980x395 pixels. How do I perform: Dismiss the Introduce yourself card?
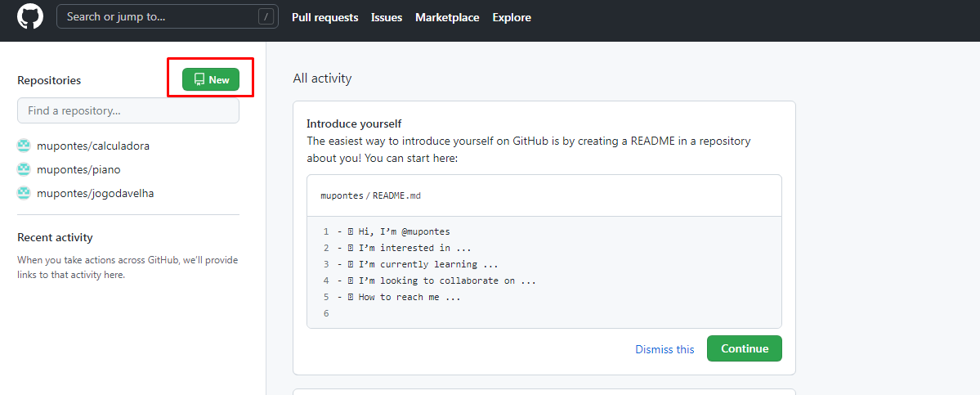point(665,349)
